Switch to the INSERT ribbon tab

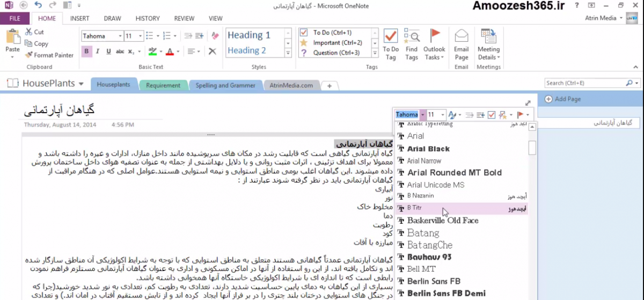[79, 18]
